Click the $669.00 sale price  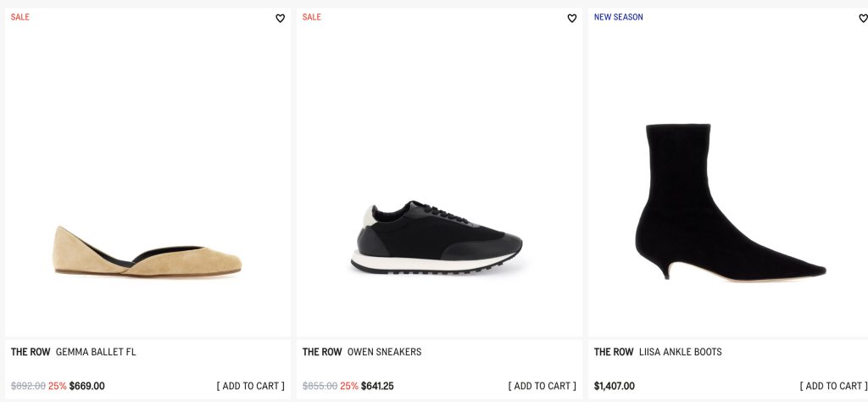pos(87,386)
